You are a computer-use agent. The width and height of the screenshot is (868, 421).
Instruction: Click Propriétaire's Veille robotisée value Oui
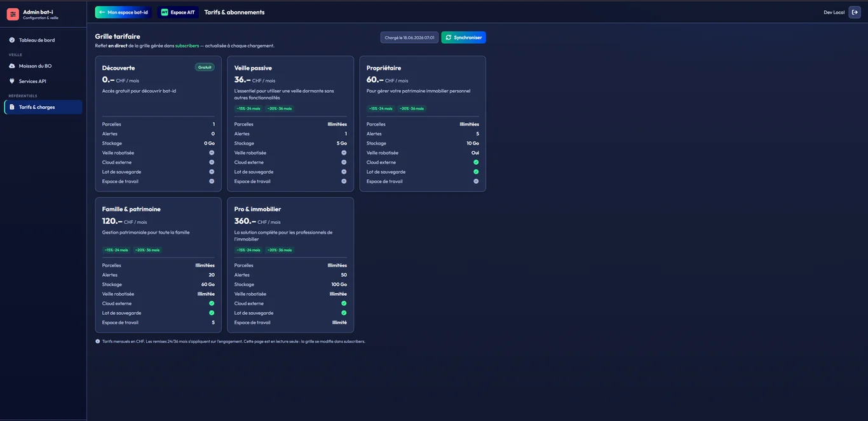(475, 153)
